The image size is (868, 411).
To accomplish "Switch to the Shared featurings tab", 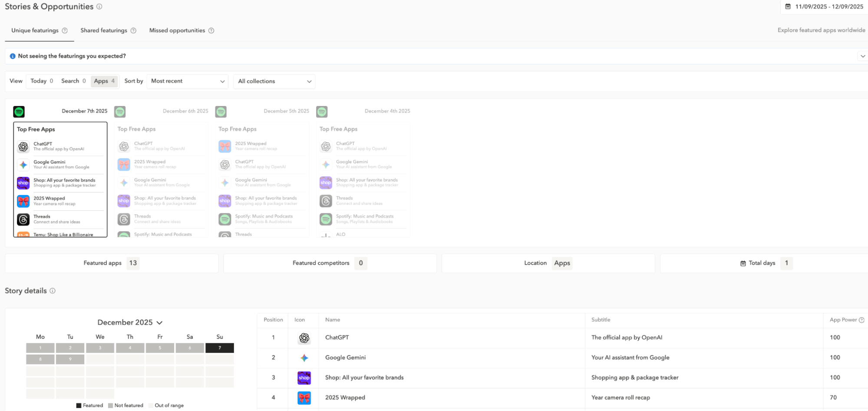I will click(x=104, y=30).
